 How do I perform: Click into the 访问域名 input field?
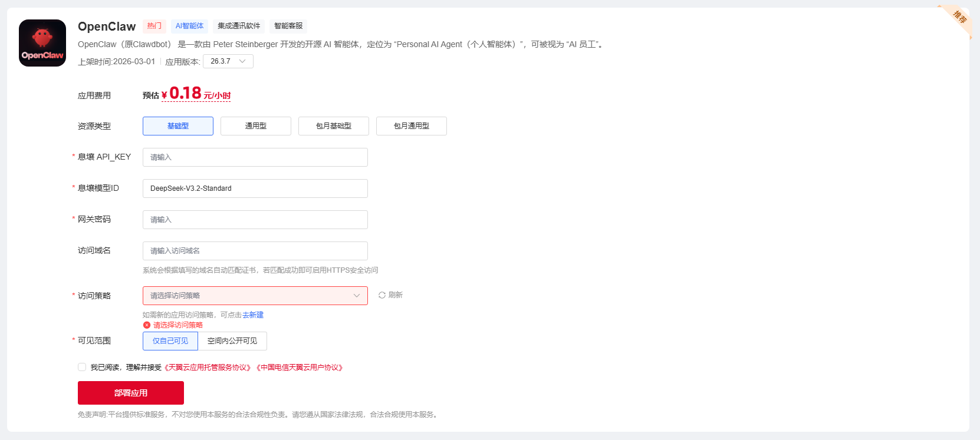coord(255,251)
